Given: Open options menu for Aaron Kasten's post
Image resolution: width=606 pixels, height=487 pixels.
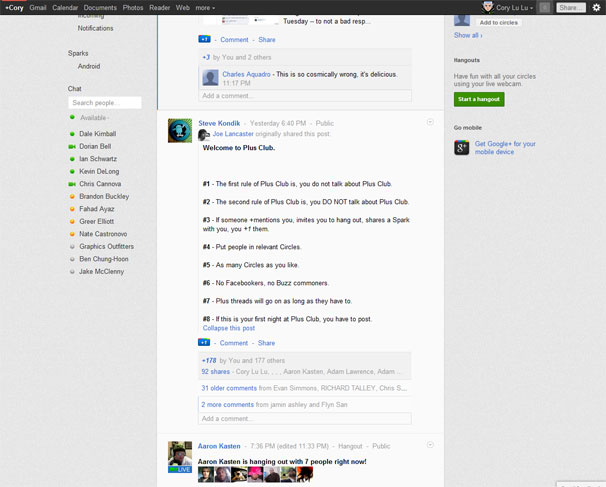Looking at the screenshot, I should pos(430,445).
